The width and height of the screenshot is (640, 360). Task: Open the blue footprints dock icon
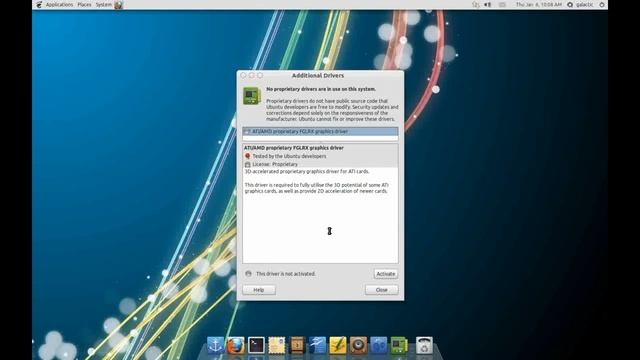379,345
